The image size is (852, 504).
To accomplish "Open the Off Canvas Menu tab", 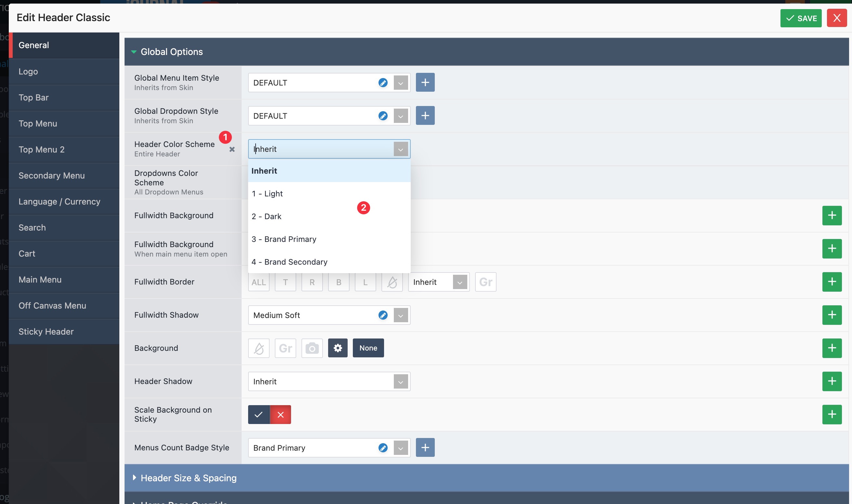I will (64, 306).
